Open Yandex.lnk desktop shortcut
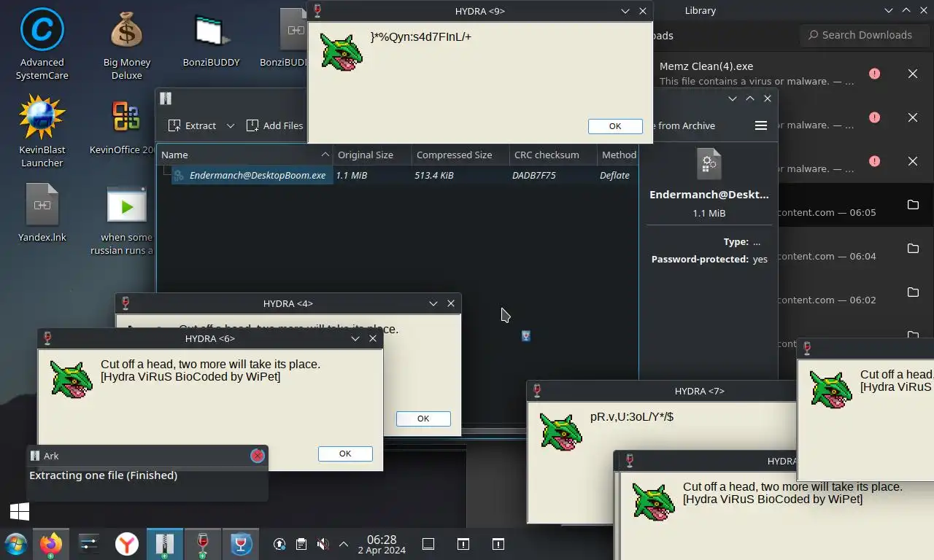934x560 pixels. point(42,213)
